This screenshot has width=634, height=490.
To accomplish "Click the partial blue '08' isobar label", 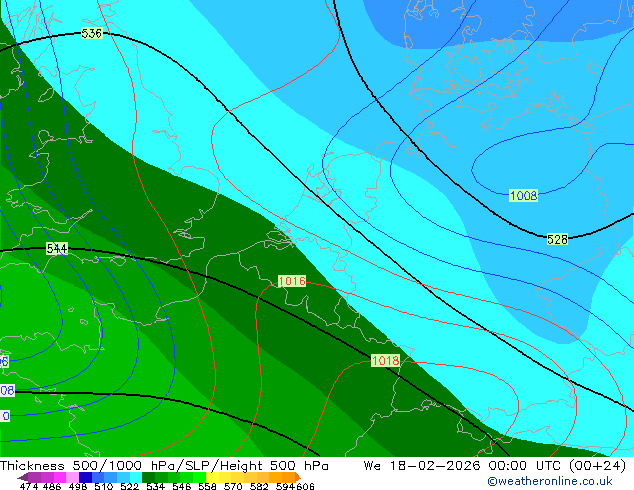I will [7, 391].
